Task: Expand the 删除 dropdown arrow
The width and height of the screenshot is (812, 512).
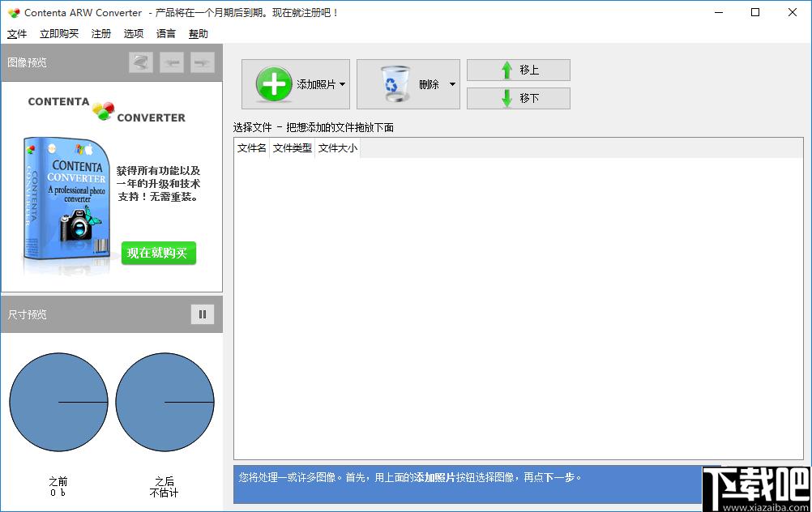Action: [x=452, y=84]
